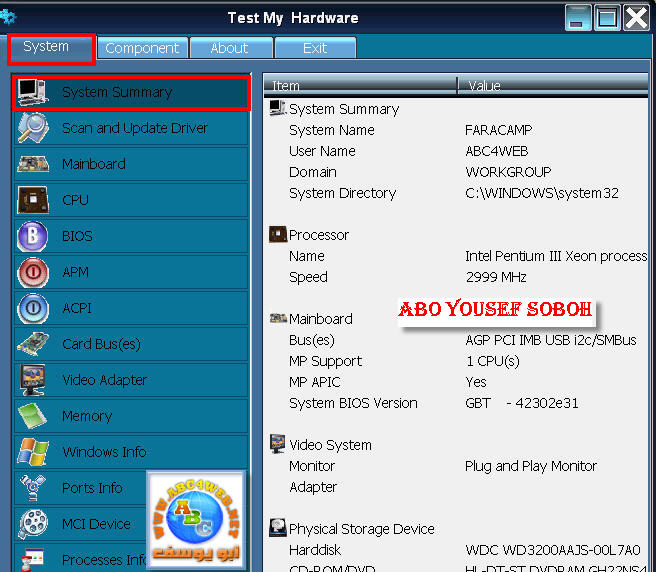Click the Plug and Play Monitor value

pos(531,466)
